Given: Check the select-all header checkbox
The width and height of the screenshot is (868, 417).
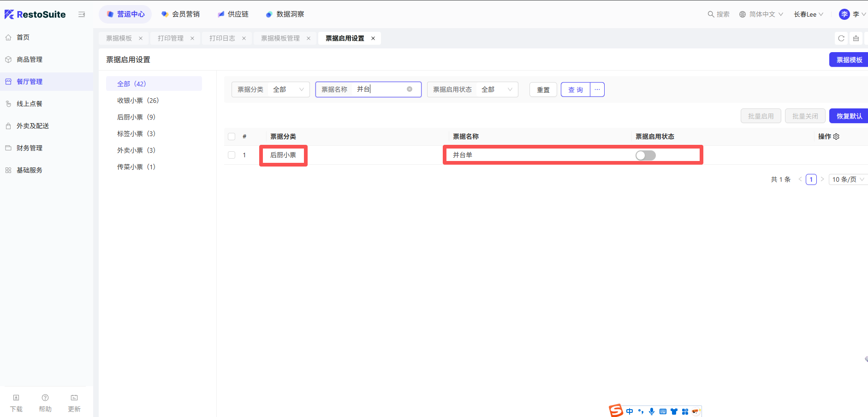Looking at the screenshot, I should (x=232, y=137).
